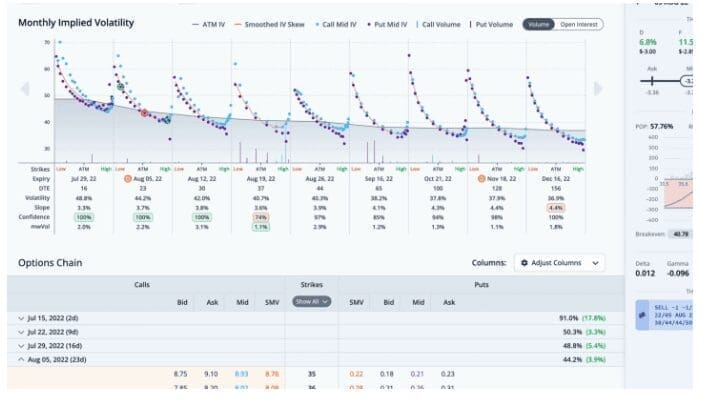Click the trade icon on the SELL order card
This screenshot has height=409, width=715.
(x=643, y=313)
